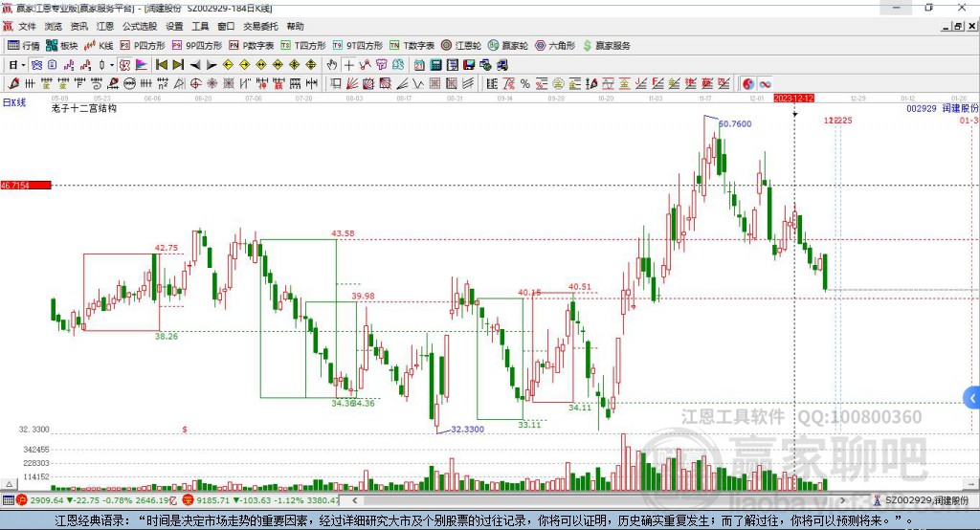Screen dimensions: 980x530
Task: Click the black right arrow icon
Action: coord(212,65)
